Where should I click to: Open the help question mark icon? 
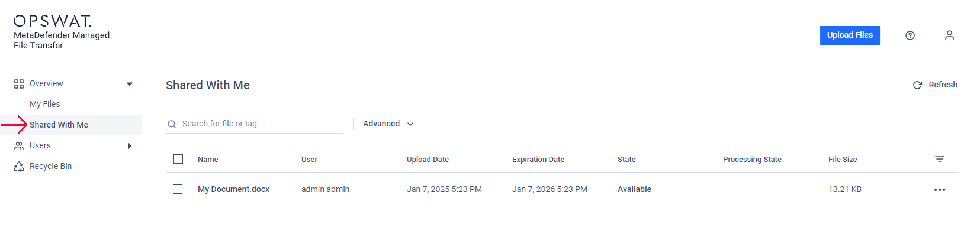910,35
